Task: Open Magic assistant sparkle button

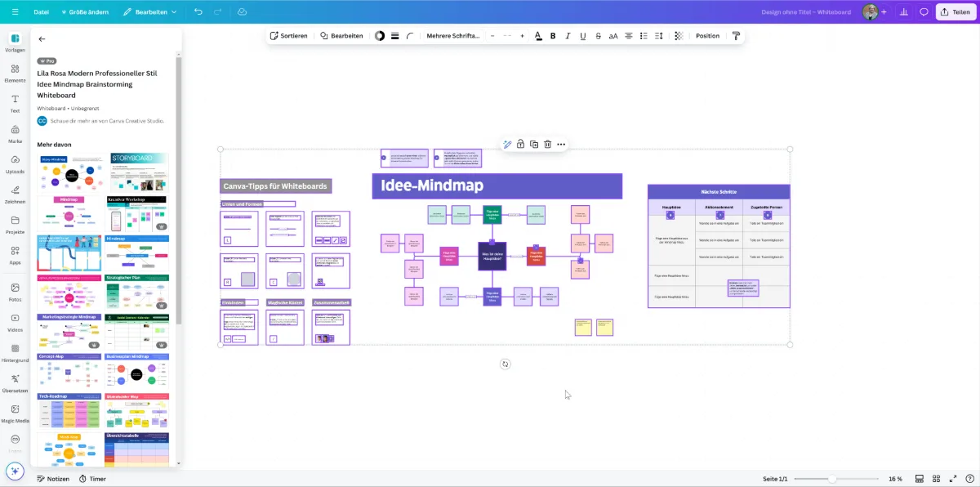Action: (x=15, y=471)
